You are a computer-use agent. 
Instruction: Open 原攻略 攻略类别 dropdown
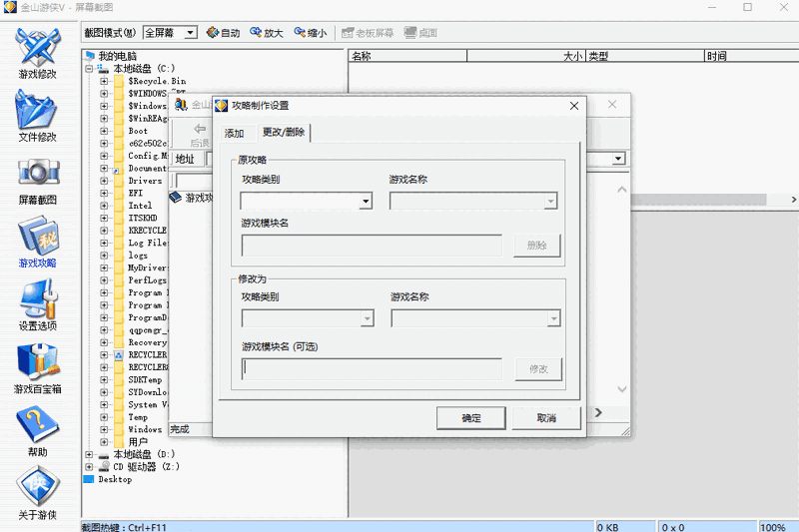(x=366, y=201)
